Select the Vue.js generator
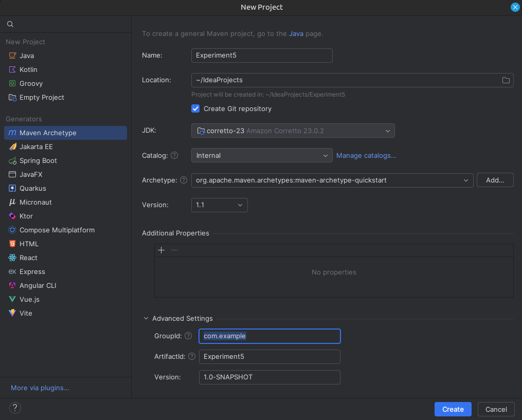 point(29,299)
